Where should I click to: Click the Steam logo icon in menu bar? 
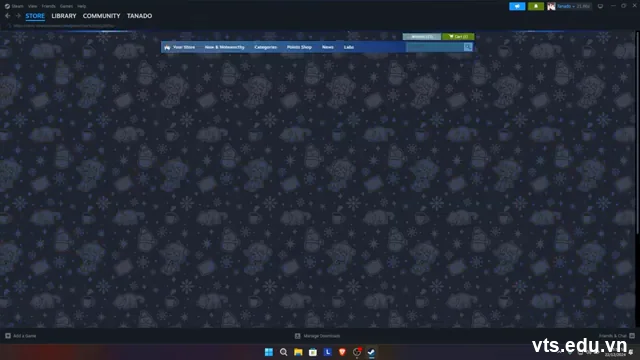(7, 6)
